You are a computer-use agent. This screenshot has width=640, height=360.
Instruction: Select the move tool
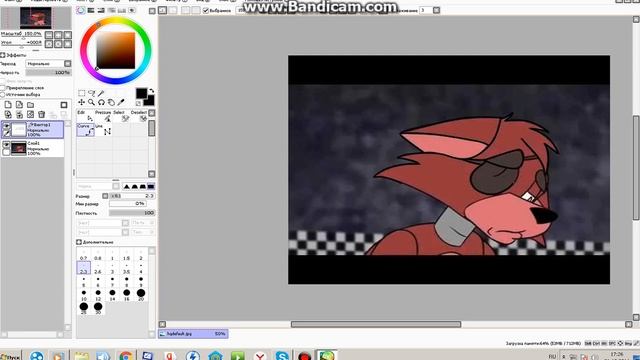82,102
